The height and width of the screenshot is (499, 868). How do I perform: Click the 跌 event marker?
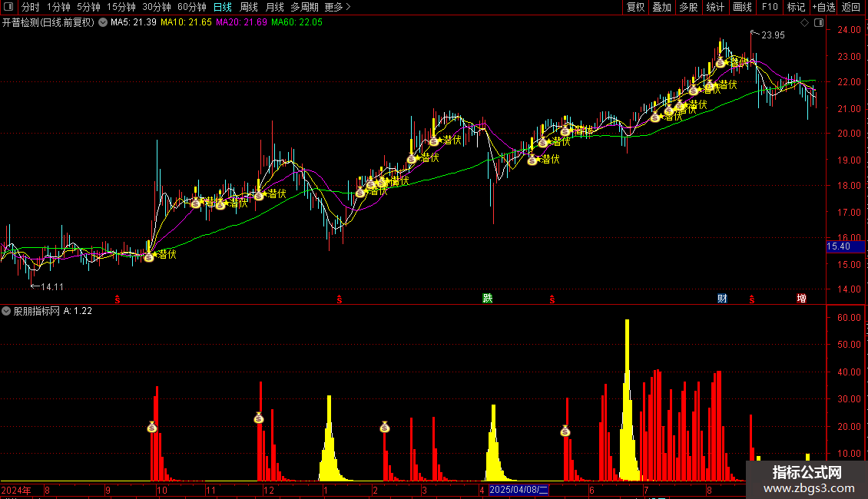pos(487,298)
